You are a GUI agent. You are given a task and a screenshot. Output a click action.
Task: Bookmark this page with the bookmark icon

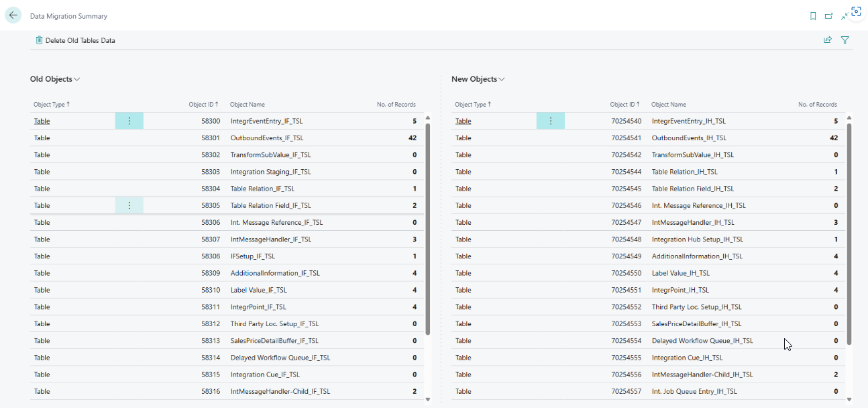click(x=813, y=16)
